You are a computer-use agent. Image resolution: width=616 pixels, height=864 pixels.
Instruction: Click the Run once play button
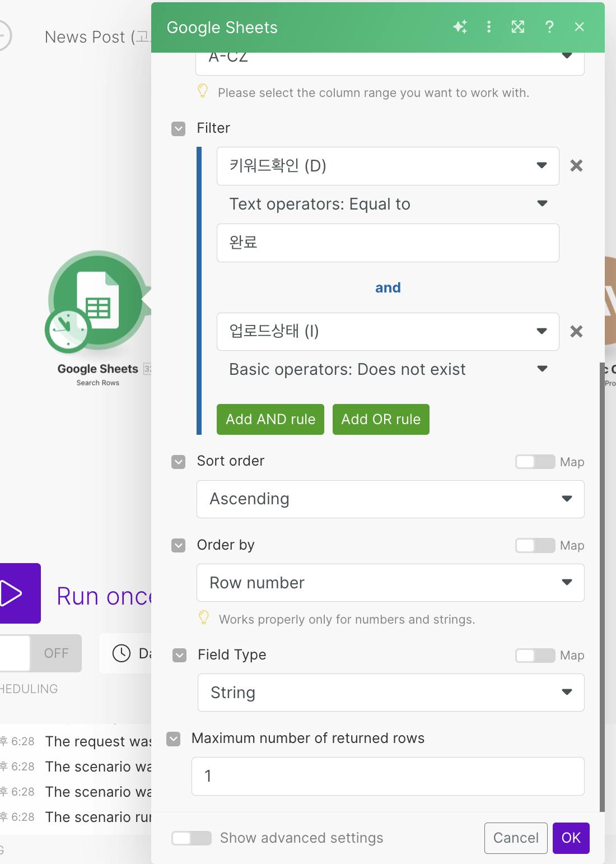pos(20,593)
